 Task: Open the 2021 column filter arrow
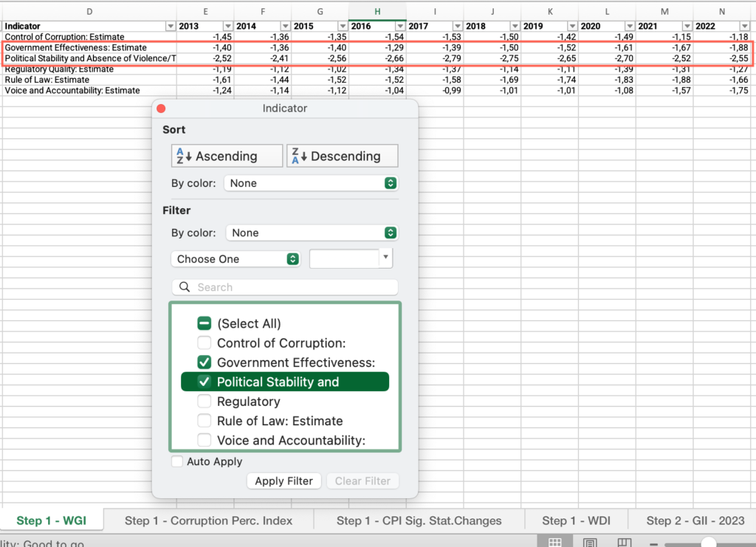687,26
